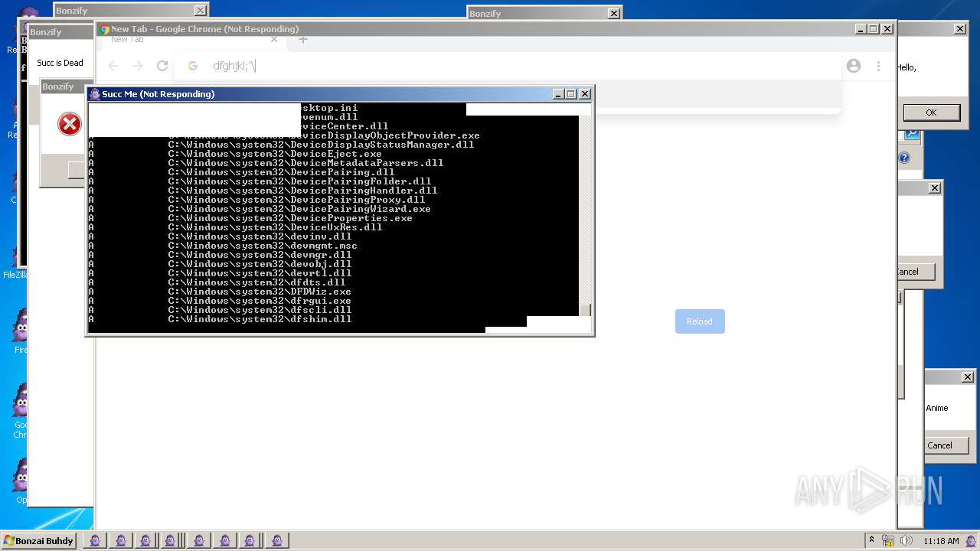The image size is (980, 551).
Task: Click the devmgmt.msc line in console
Action: (263, 246)
